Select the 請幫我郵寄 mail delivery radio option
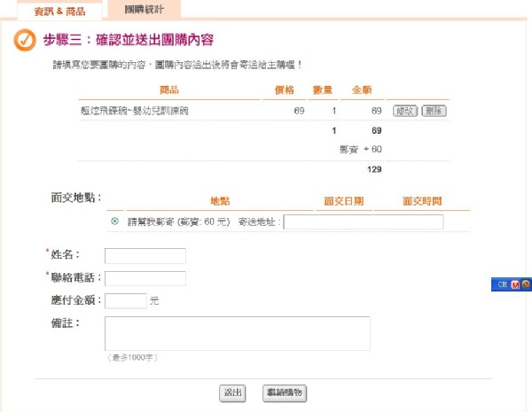 pos(115,222)
